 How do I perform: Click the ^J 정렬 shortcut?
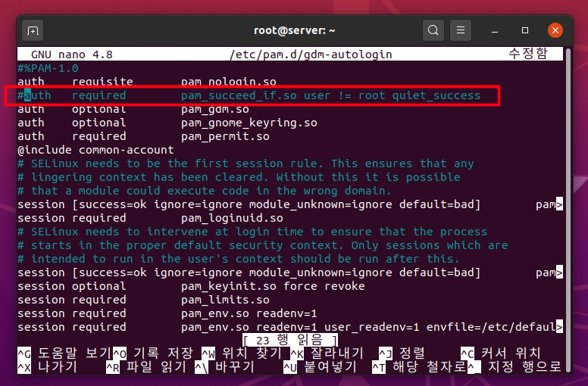pos(402,353)
